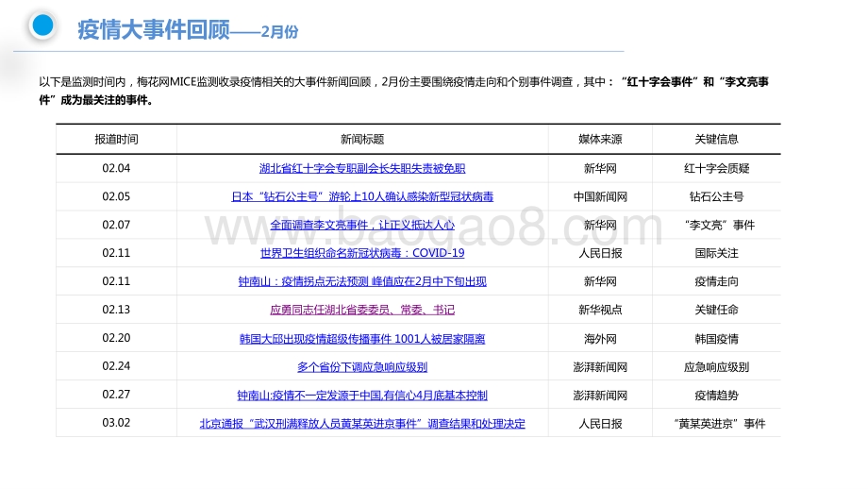This screenshot has width=868, height=489.
Task: Select date cell 02.27
Action: 116,394
